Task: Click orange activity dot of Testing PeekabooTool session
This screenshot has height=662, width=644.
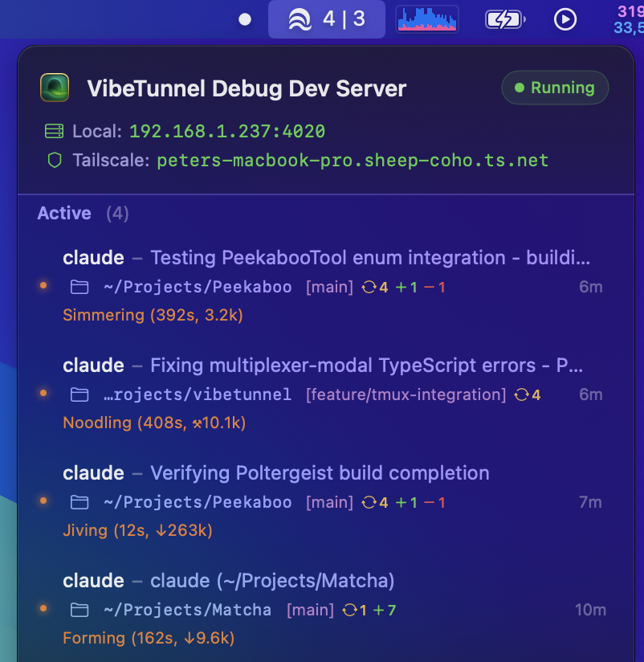Action: tap(43, 285)
